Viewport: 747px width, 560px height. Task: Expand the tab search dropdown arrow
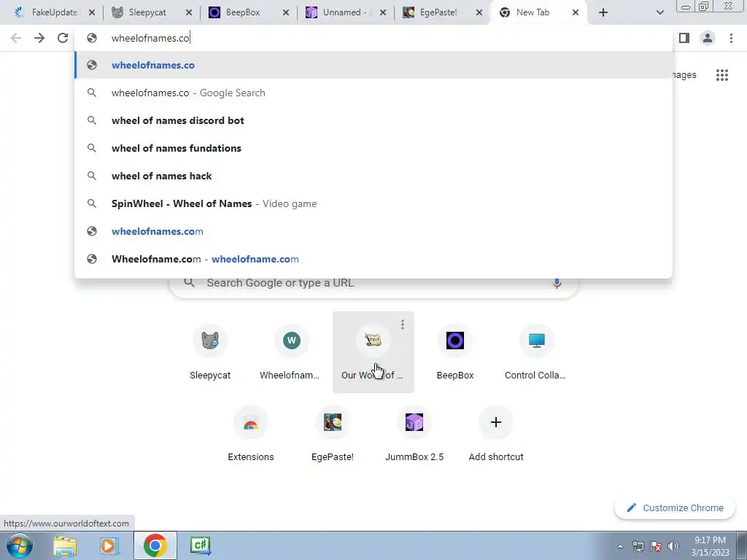click(659, 12)
